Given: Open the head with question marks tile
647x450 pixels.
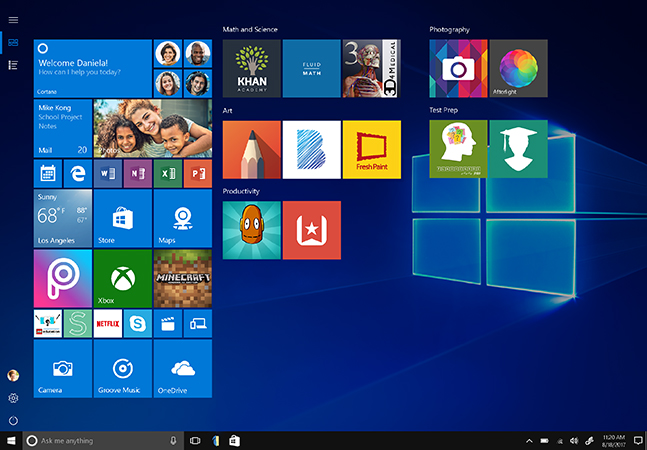Looking at the screenshot, I should tap(458, 149).
